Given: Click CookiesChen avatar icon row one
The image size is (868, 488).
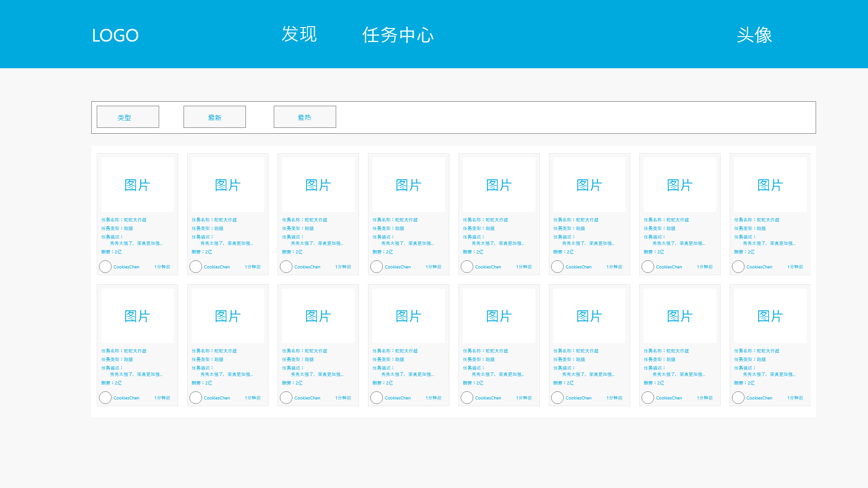Looking at the screenshot, I should pos(105,266).
